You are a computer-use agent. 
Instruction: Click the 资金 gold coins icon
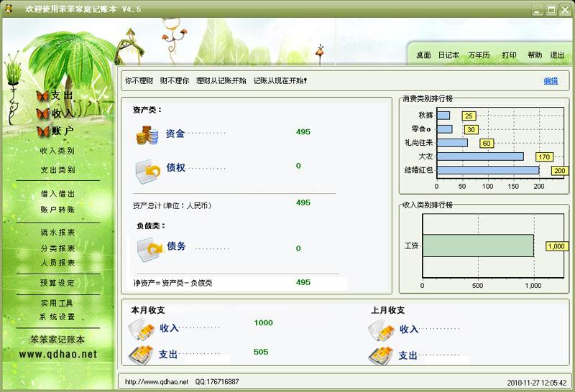(147, 134)
